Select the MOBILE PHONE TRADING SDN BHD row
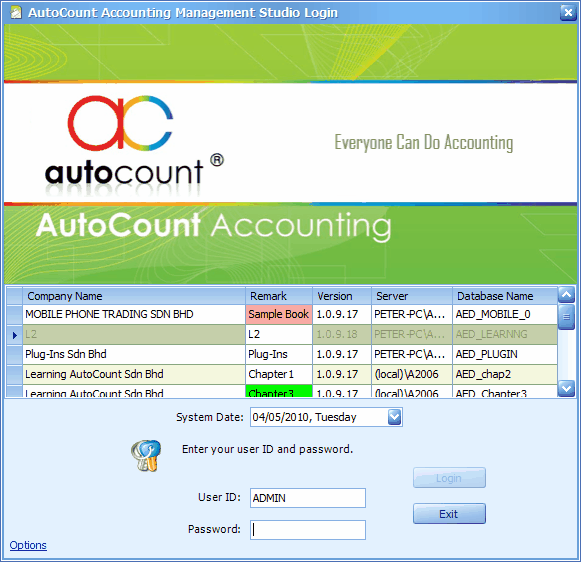 (282, 315)
